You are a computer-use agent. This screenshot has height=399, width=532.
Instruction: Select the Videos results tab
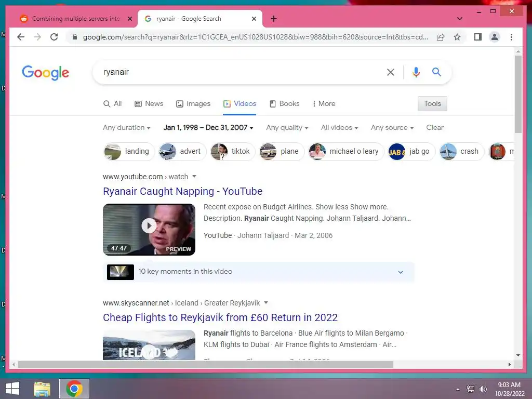click(240, 103)
